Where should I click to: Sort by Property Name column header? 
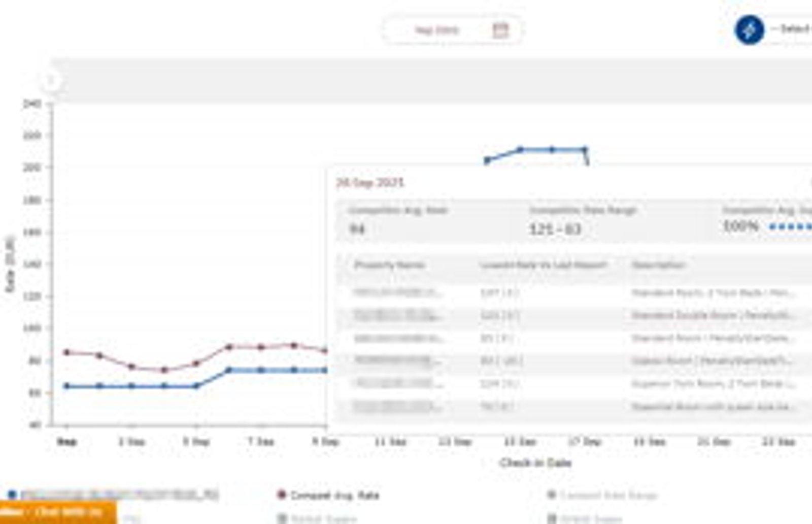pos(389,265)
